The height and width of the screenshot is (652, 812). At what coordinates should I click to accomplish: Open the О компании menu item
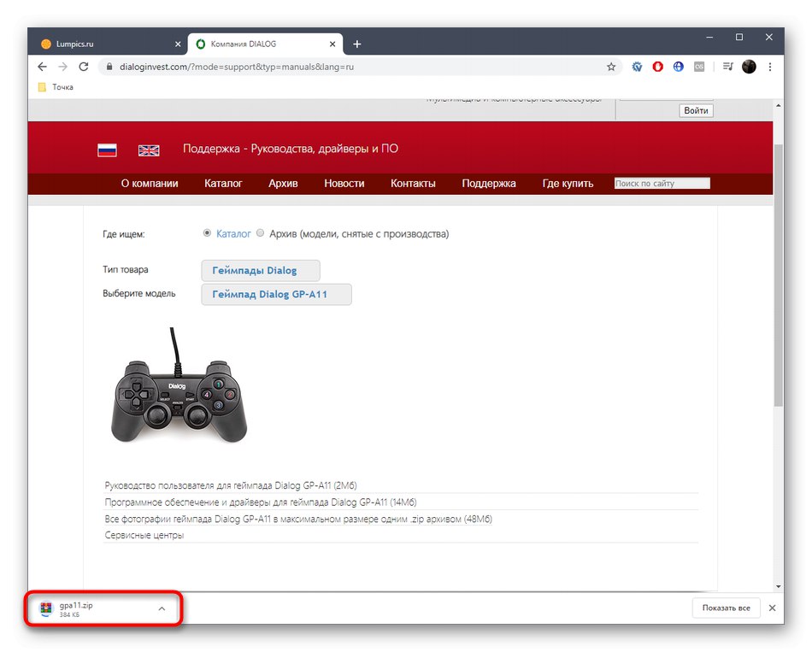coord(150,184)
